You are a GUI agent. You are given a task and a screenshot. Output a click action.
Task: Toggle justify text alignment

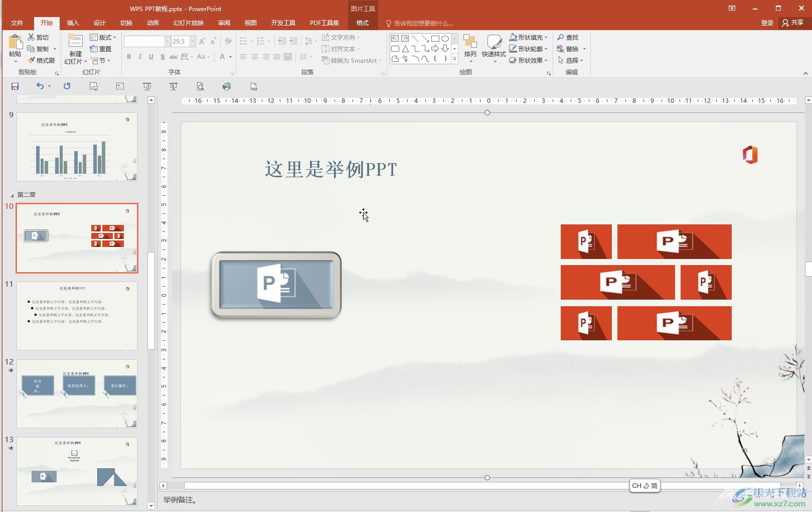point(276,57)
